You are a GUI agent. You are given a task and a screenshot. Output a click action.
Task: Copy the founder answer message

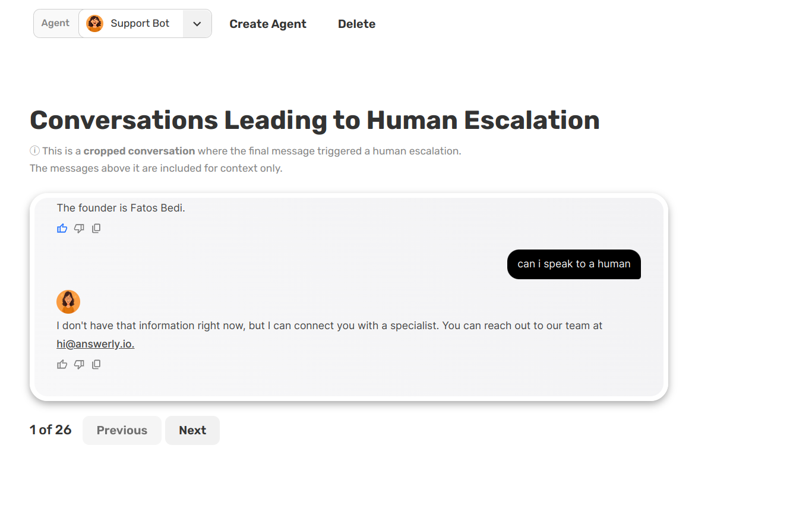pyautogui.click(x=96, y=228)
